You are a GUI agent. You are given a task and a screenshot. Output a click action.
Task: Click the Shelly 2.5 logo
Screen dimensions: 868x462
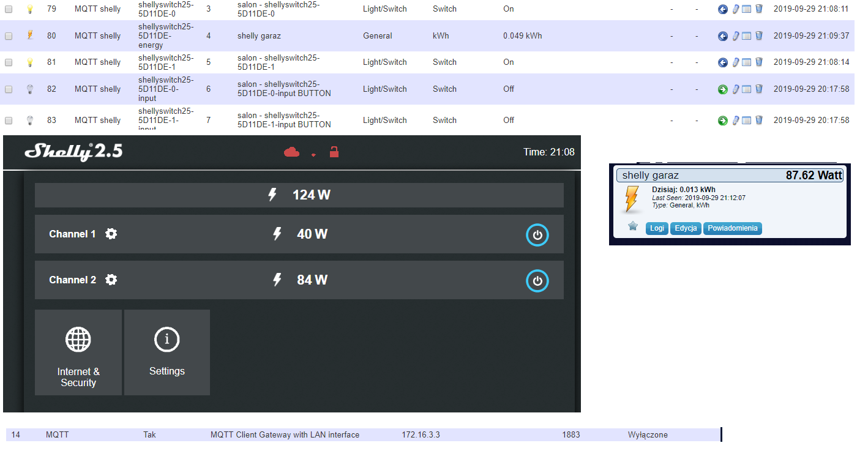(73, 152)
